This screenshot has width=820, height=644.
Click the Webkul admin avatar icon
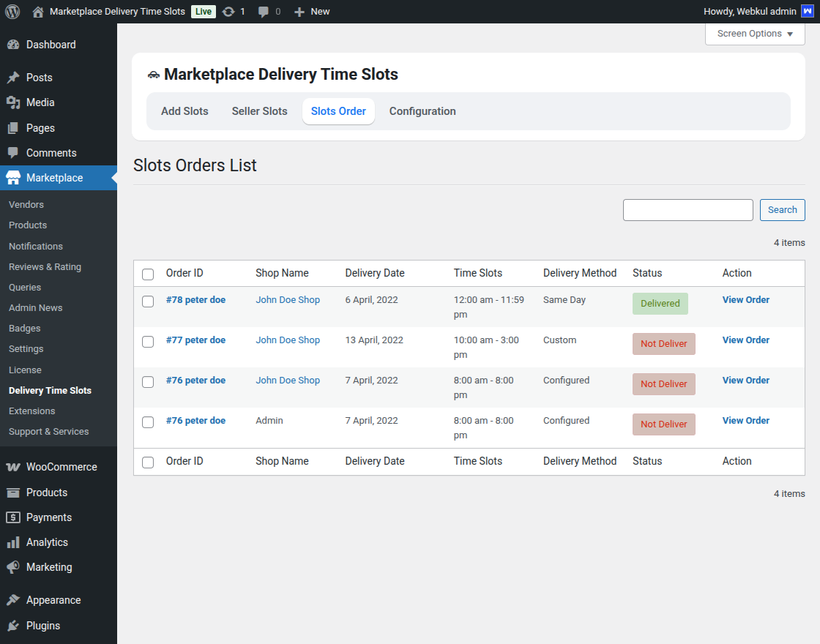click(807, 12)
